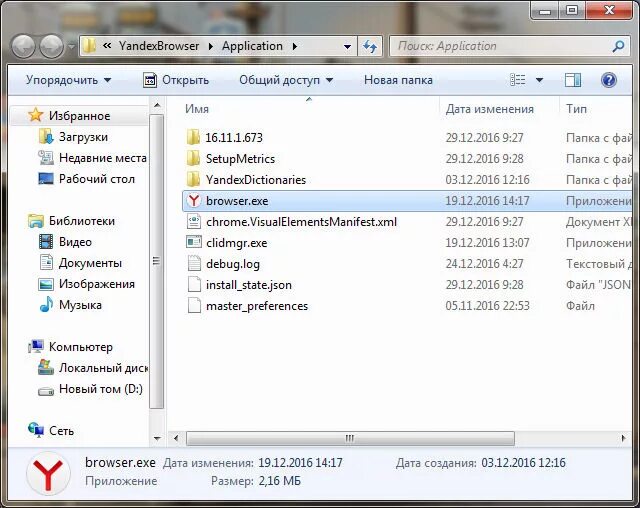Click the file name clidmgr.exe

pos(237,243)
